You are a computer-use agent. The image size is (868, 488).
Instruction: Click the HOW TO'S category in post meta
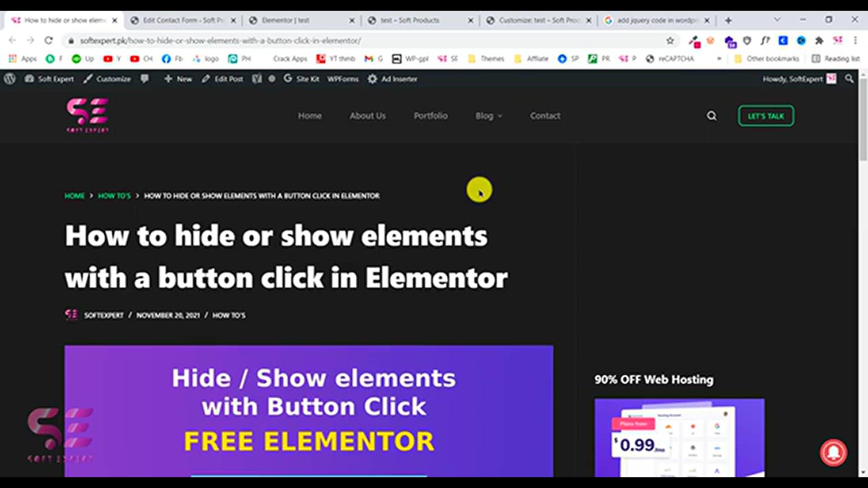pyautogui.click(x=229, y=315)
